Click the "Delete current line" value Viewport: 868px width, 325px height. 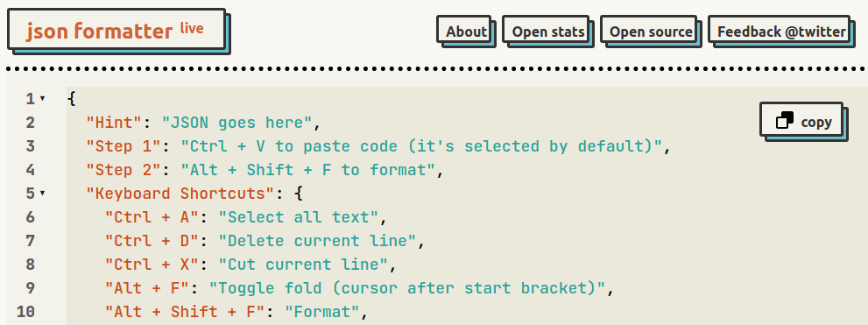318,241
